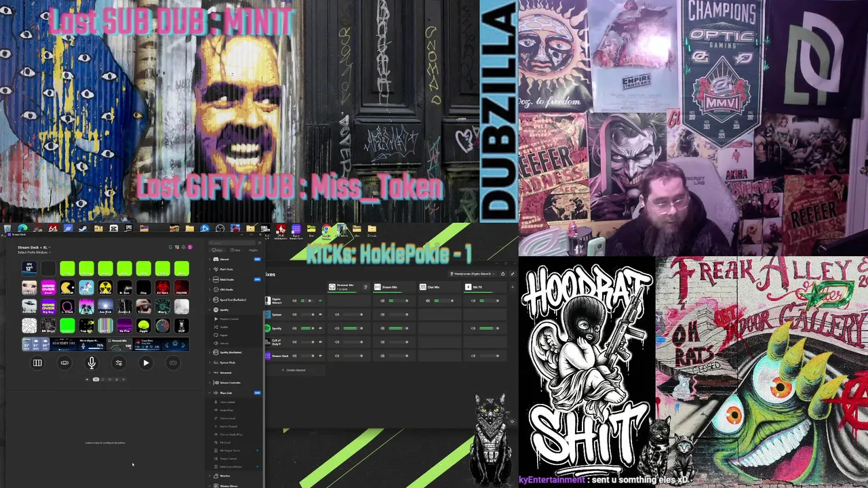Image resolution: width=868 pixels, height=488 pixels.
Task: Open OBS Studio from the desktop icon row
Action: click(220, 228)
